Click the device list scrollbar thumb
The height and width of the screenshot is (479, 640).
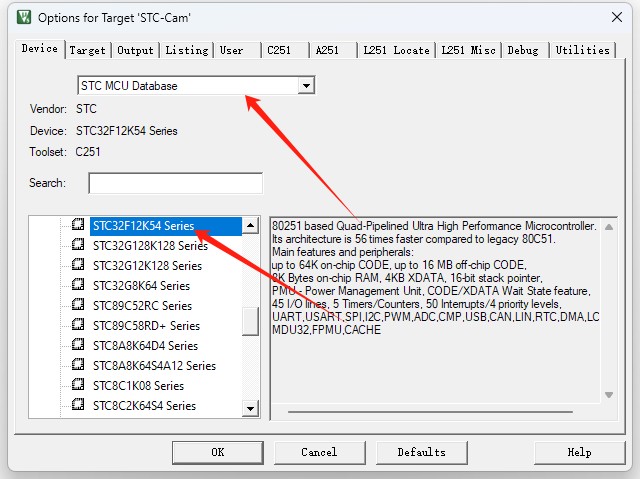coord(250,321)
